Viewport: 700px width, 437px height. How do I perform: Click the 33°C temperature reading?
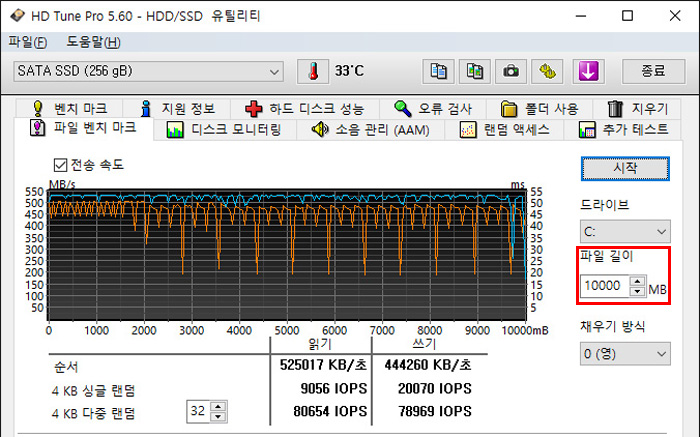[349, 71]
